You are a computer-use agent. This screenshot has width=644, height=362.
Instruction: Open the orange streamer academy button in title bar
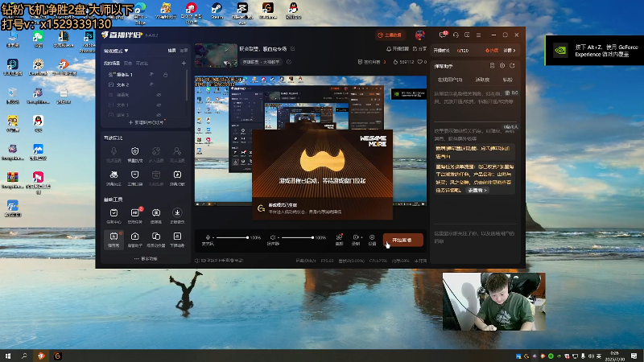(x=390, y=35)
